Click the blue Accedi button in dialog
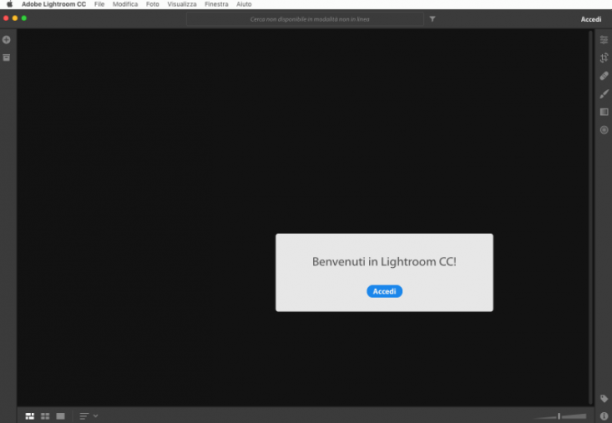Image resolution: width=612 pixels, height=423 pixels. coord(384,291)
